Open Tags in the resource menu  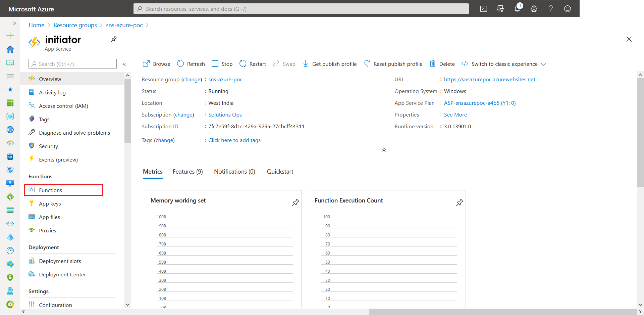[x=72, y=119]
